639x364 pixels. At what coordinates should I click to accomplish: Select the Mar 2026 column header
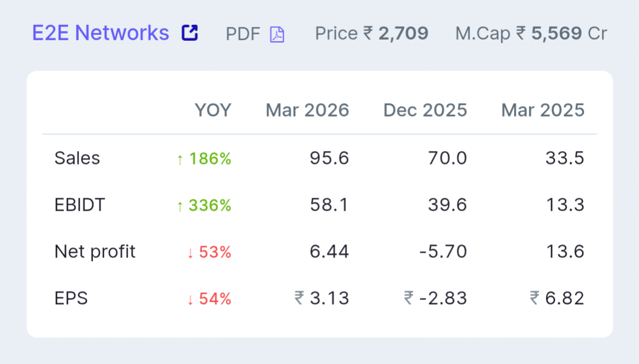point(307,110)
